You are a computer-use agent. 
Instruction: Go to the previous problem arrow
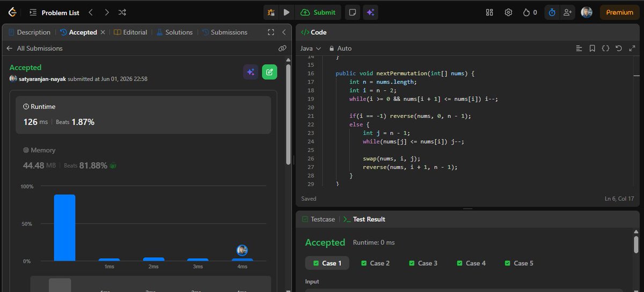pos(91,12)
